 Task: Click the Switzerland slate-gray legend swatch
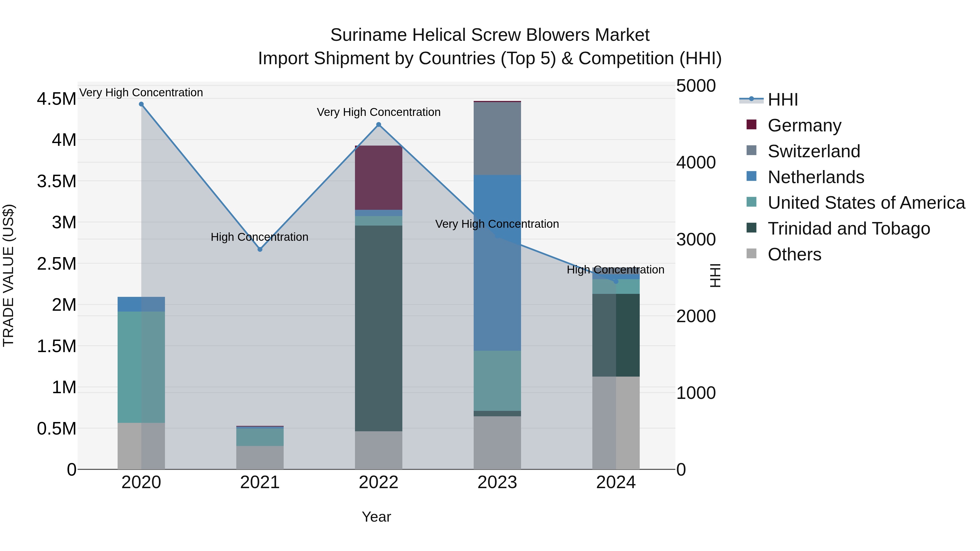[751, 150]
